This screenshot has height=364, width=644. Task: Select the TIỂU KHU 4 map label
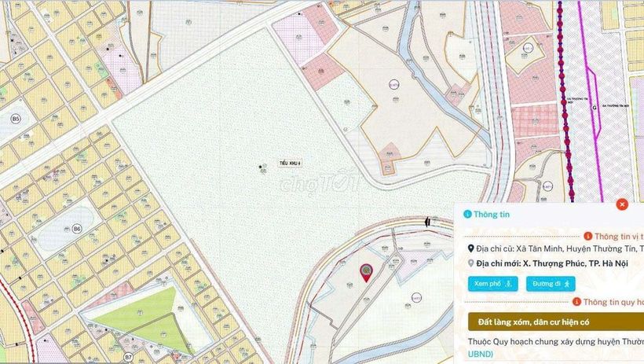click(291, 164)
